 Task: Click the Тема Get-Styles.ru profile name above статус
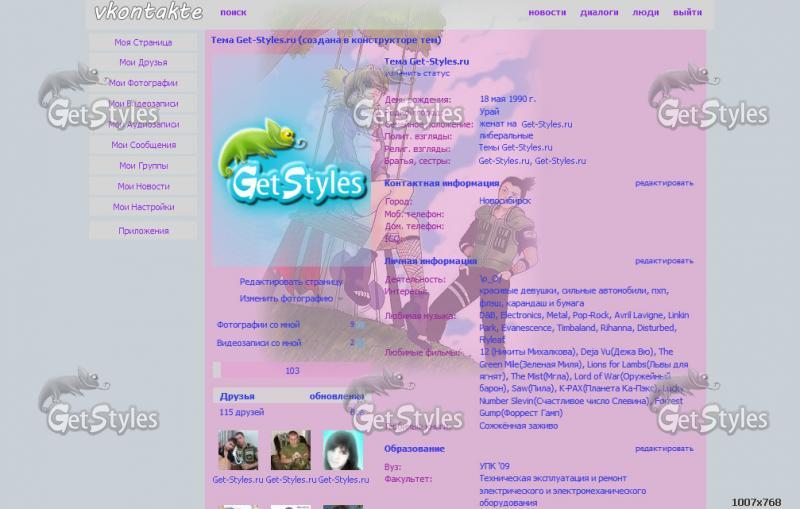427,62
